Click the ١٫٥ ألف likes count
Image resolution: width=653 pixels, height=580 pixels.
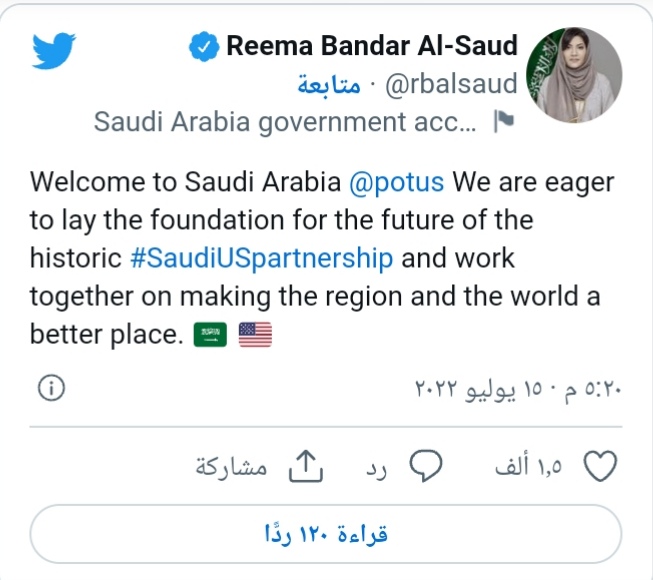(529, 466)
